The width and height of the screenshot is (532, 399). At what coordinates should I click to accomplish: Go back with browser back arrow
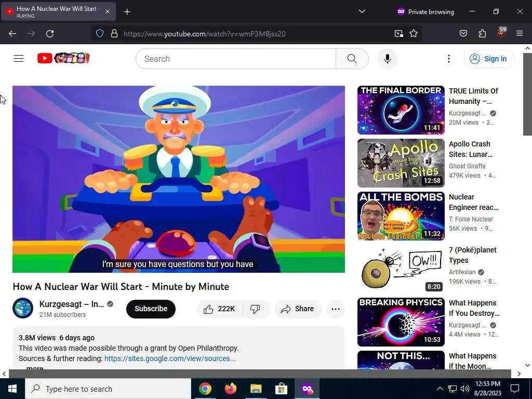tap(12, 34)
